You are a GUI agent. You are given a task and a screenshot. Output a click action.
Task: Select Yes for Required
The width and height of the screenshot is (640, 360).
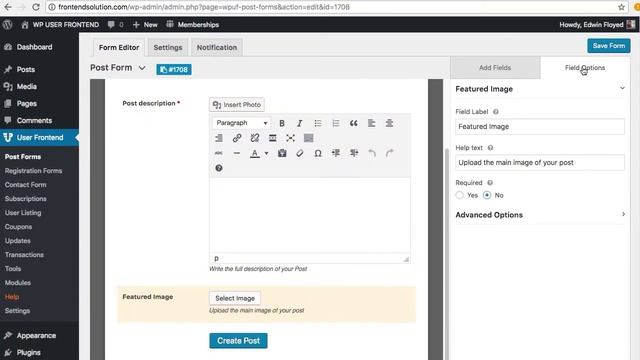tap(460, 195)
